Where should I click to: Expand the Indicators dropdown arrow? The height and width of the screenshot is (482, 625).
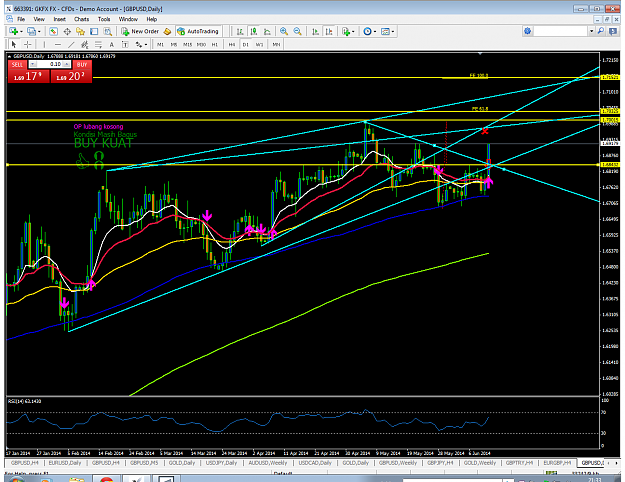click(x=353, y=32)
